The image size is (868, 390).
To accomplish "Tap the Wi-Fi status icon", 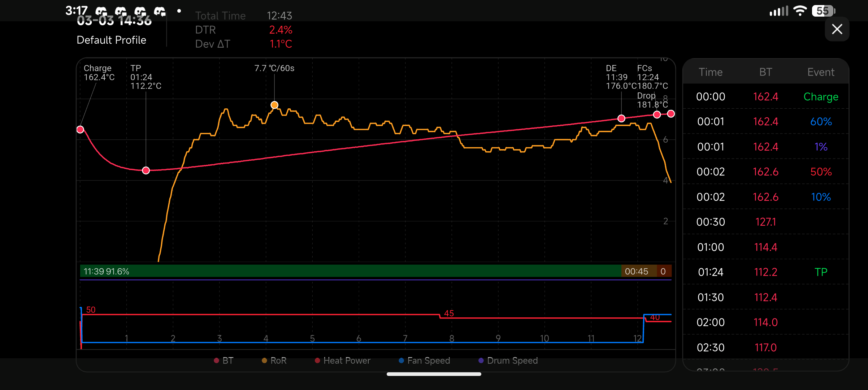I will point(800,11).
